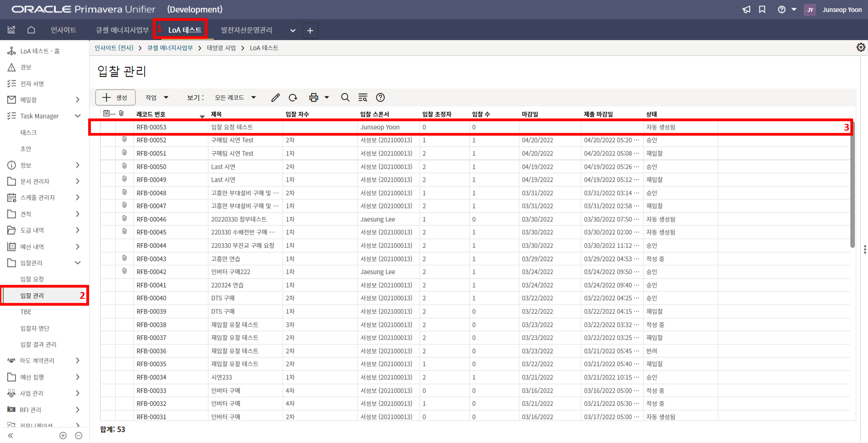Click the pencil edit icon in toolbar
868x443 pixels.
(275, 98)
